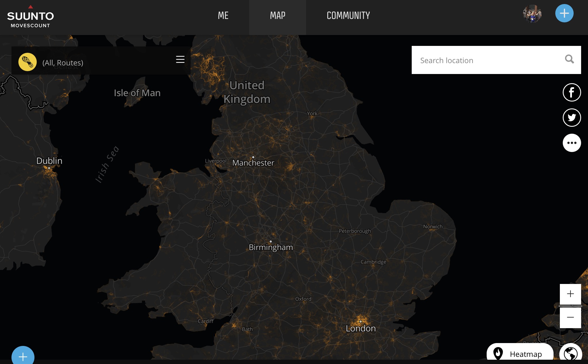Viewport: 588px width, 364px height.
Task: Select the yellow running shoe activity icon
Action: click(x=28, y=62)
